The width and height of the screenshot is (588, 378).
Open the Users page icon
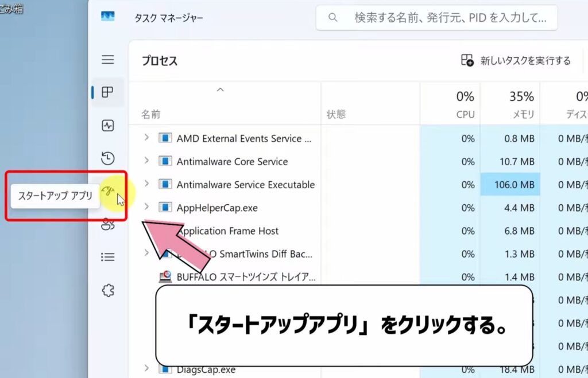107,224
